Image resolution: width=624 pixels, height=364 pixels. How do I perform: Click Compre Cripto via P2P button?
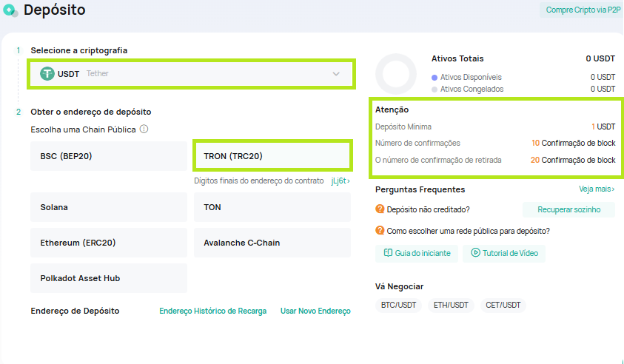(583, 10)
